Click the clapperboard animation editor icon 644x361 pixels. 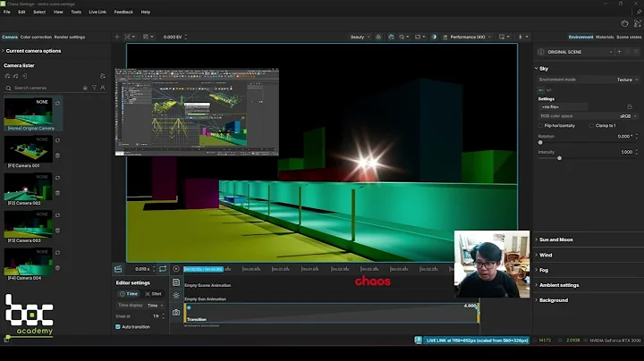(x=118, y=269)
